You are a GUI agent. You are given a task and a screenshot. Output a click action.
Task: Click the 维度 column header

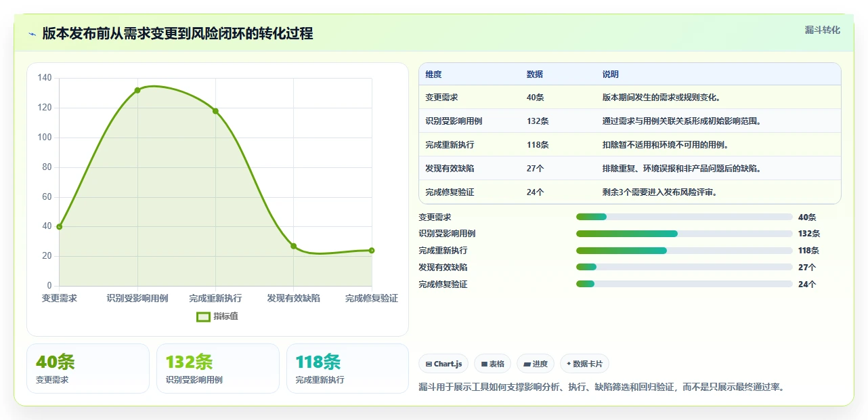point(433,75)
